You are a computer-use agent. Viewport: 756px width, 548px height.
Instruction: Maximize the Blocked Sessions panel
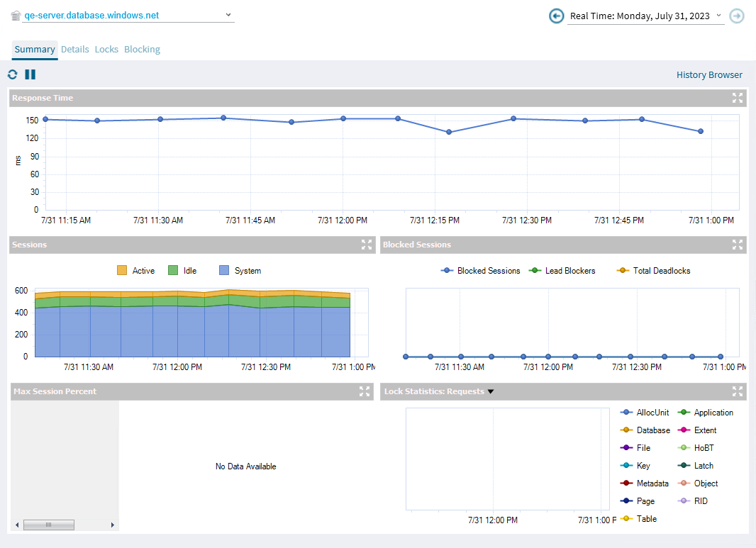pyautogui.click(x=738, y=245)
